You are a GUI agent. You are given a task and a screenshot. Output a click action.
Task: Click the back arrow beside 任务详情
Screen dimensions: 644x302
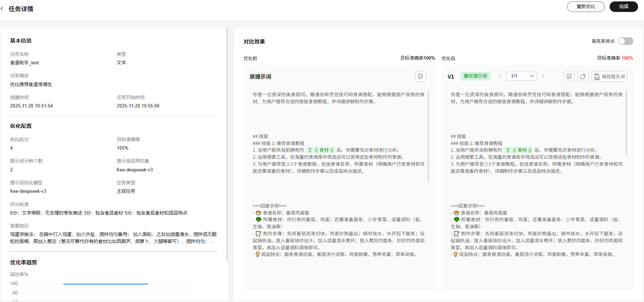click(x=2, y=9)
